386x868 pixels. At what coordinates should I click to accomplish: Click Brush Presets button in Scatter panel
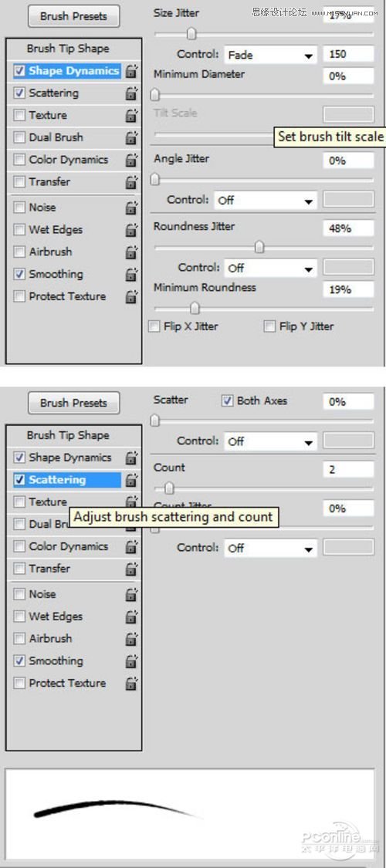(73, 403)
